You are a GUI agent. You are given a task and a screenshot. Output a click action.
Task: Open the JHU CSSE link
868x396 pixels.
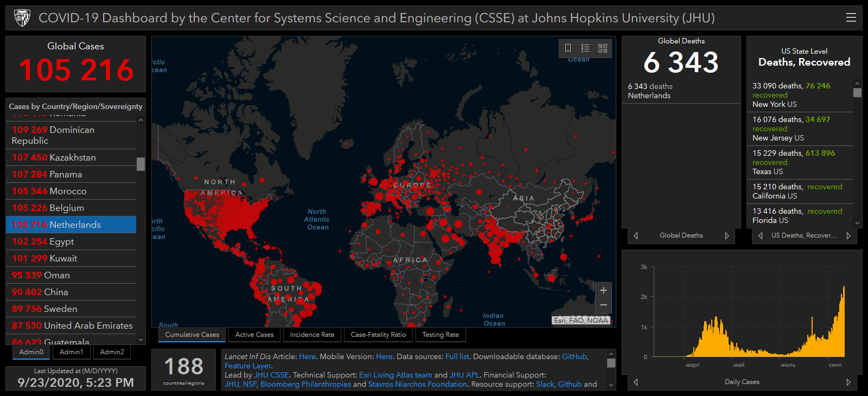coord(272,375)
